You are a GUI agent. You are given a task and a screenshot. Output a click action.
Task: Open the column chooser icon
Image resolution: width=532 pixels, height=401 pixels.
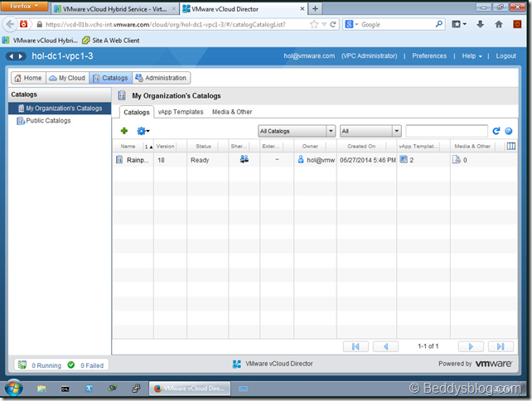click(511, 146)
